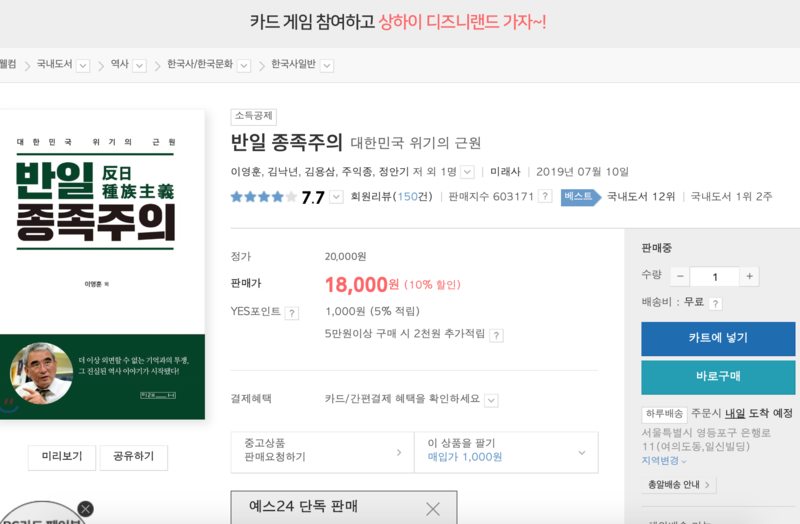
Task: Click the Shanghai Disneyland card game banner
Action: 398,22
